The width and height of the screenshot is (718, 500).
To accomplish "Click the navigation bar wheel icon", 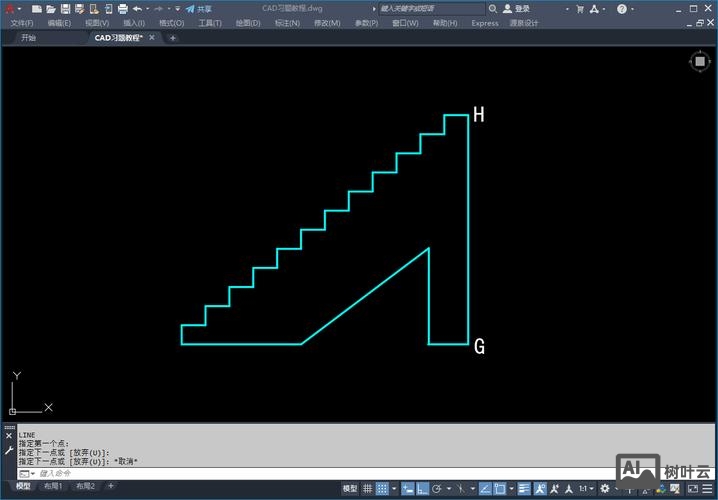I will coord(700,61).
